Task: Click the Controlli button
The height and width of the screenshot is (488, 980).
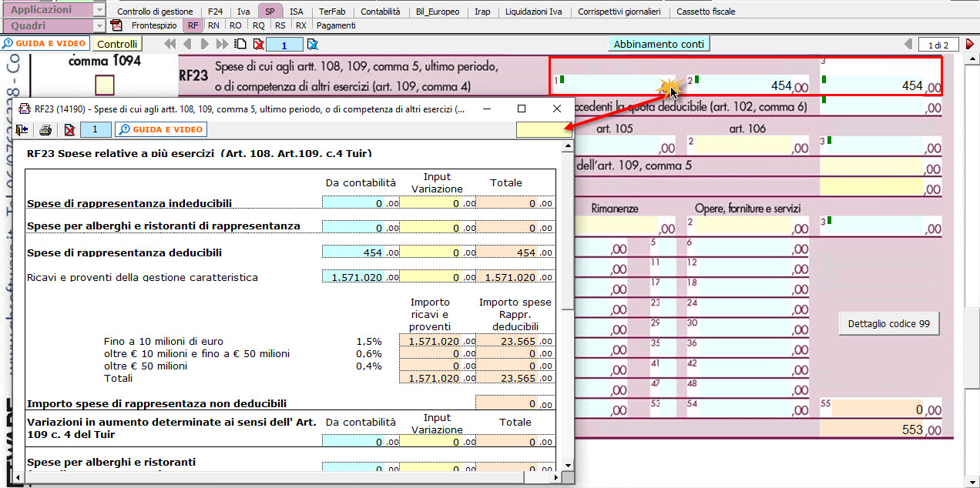Action: [118, 45]
